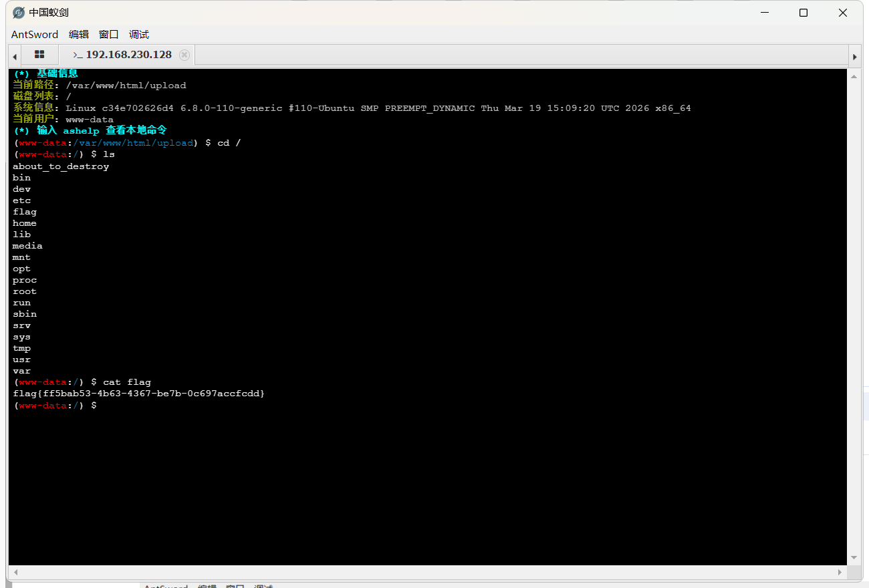This screenshot has width=869, height=588.
Task: Click the '系统信息: Linux' line
Action: tap(352, 108)
